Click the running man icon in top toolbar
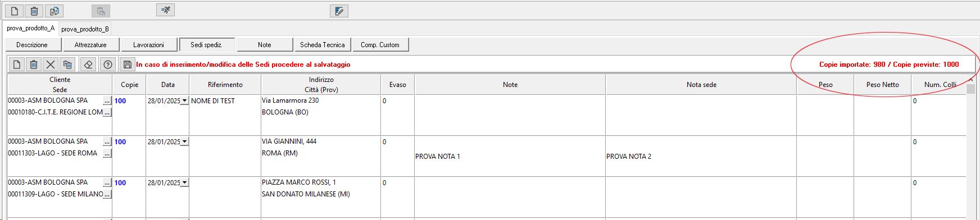980x220 pixels. 165,10
